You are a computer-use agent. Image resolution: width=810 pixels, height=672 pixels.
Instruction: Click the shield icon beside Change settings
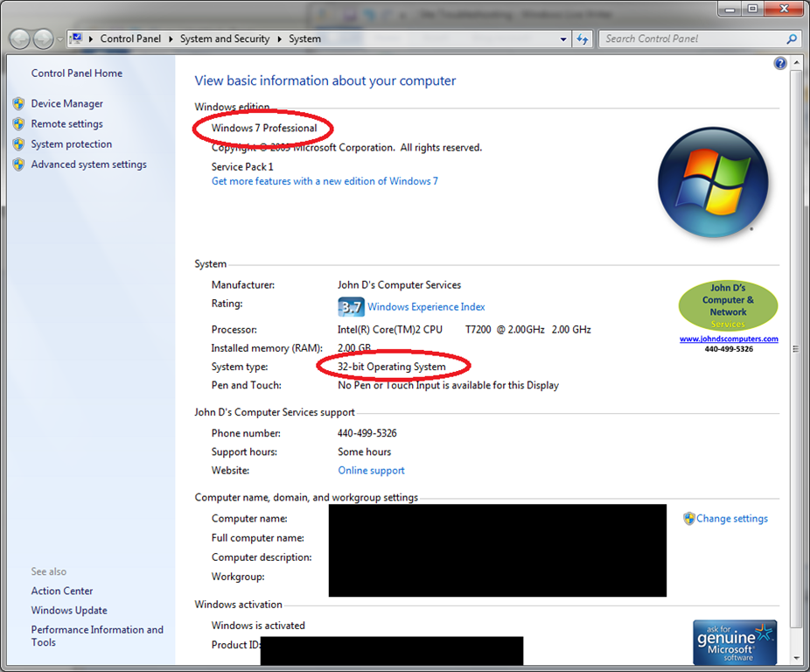688,519
